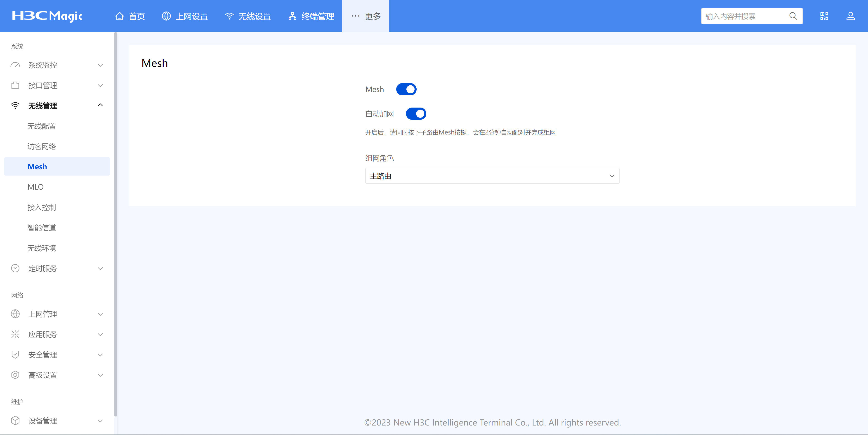Go to the 首页 tab
This screenshot has height=435, width=868.
coord(130,16)
